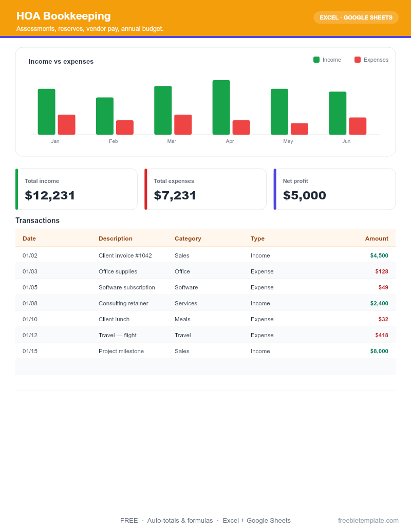The height and width of the screenshot is (532, 411).
Task: Click the Category column header
Action: click(x=188, y=239)
